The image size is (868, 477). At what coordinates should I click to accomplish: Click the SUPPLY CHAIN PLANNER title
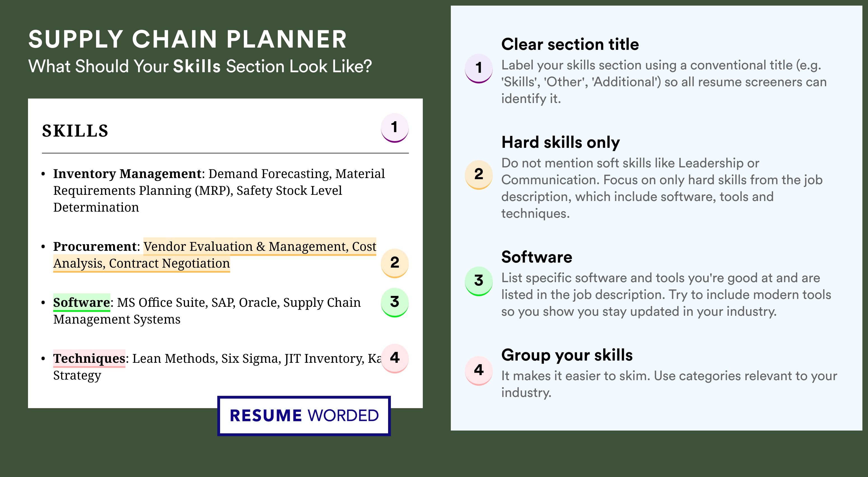pyautogui.click(x=187, y=39)
